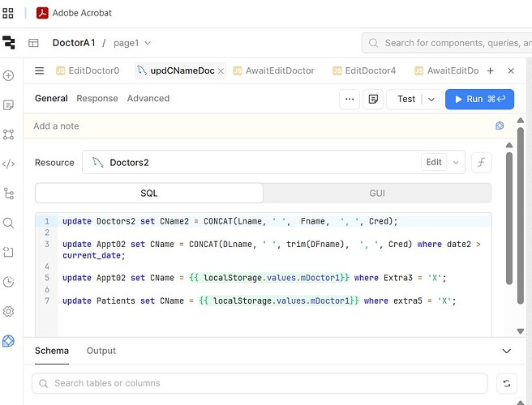Select the SQL mode toggle
532x405 pixels.
(x=149, y=193)
